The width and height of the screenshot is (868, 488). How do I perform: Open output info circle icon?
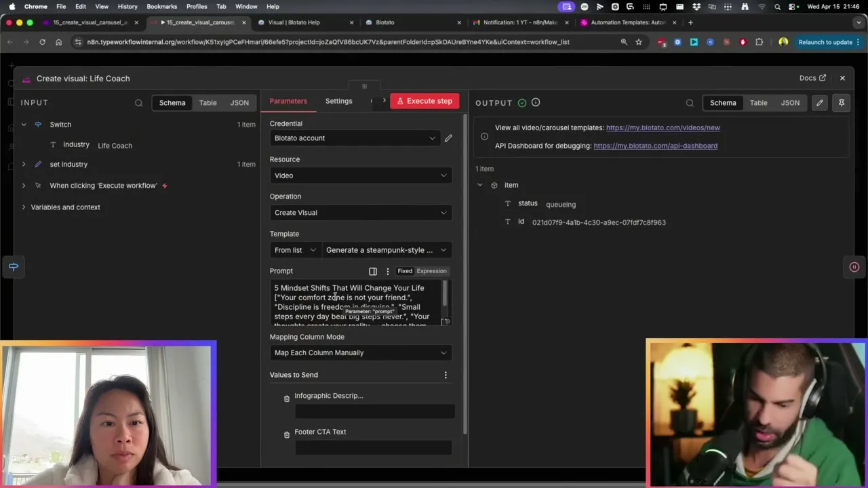536,102
